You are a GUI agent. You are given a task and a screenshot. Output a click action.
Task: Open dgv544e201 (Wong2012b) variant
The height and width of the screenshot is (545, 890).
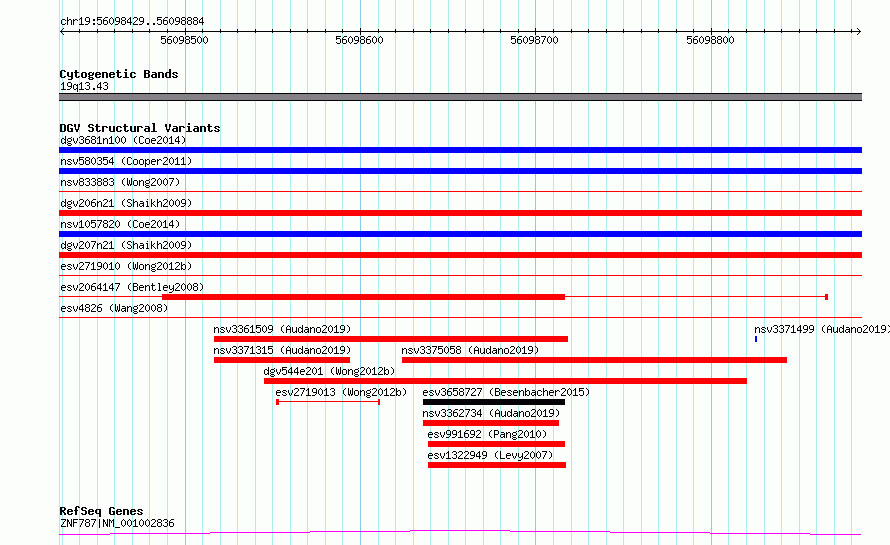(329, 371)
